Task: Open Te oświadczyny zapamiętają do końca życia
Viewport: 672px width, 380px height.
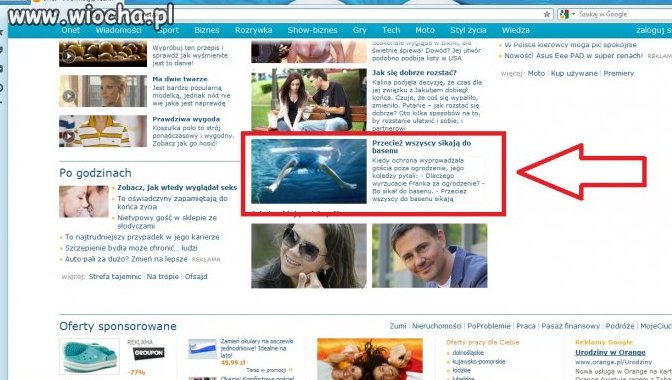Action: pos(172,203)
